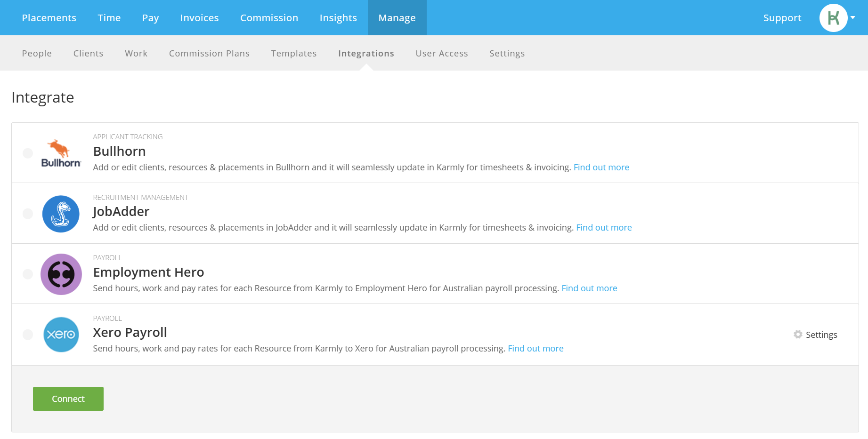
Task: Expand the user account dropdown arrow
Action: (852, 18)
